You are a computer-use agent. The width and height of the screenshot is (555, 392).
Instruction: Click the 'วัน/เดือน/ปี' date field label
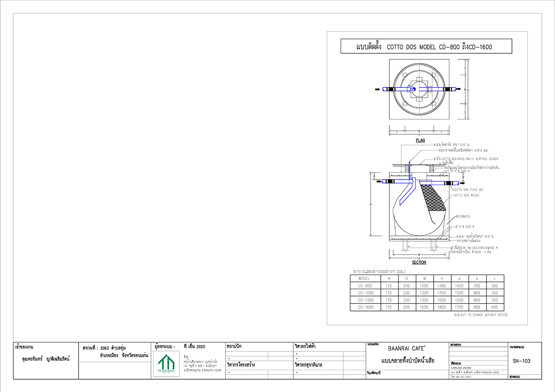[373, 373]
